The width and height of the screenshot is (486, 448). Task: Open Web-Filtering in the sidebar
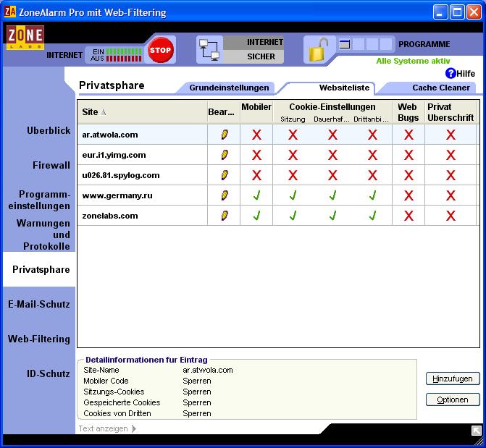[39, 339]
